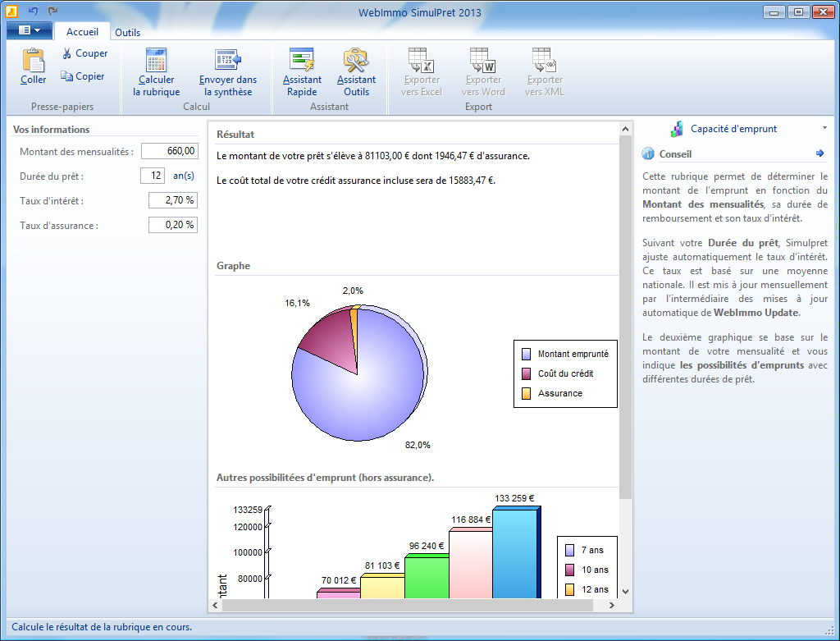Click the 12 ans legend swatch
Image resolution: width=840 pixels, height=641 pixels.
coord(569,589)
